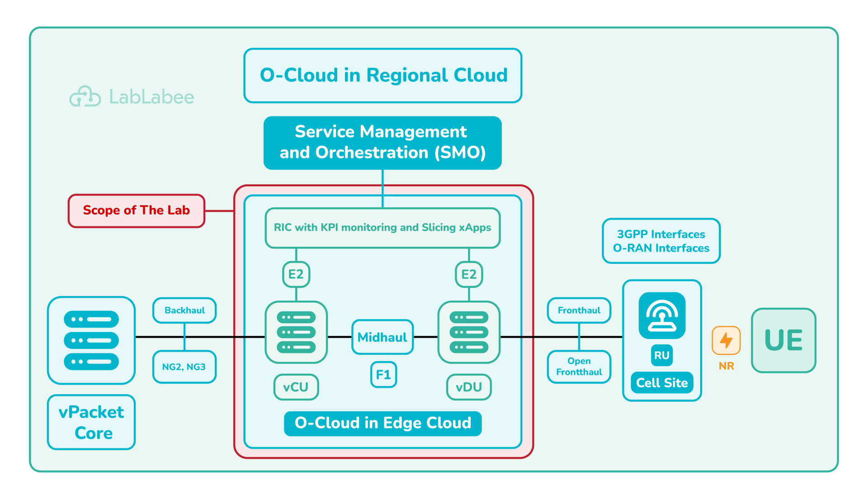Screen dimensions: 868x499
Task: Select the vPacket Core server stack icon
Action: [90, 340]
